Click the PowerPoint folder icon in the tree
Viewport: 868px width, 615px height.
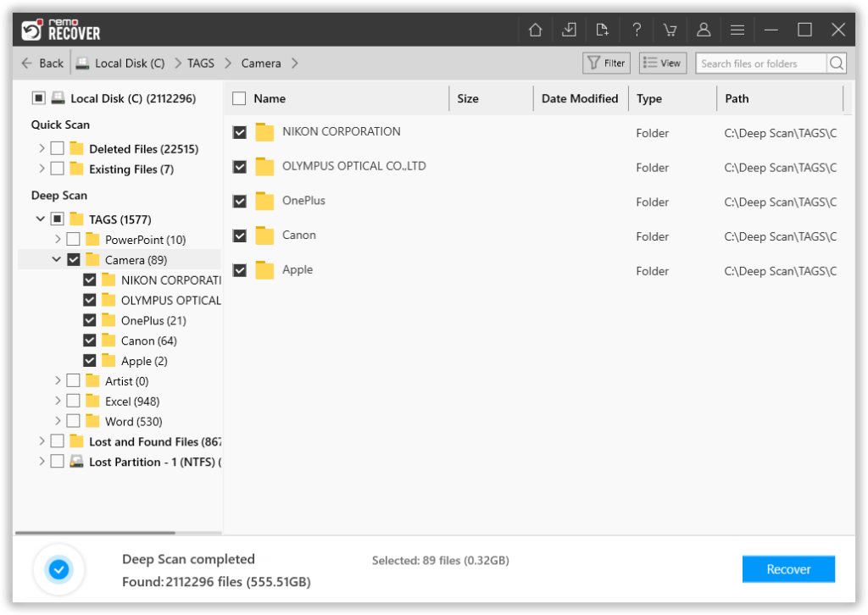[92, 240]
